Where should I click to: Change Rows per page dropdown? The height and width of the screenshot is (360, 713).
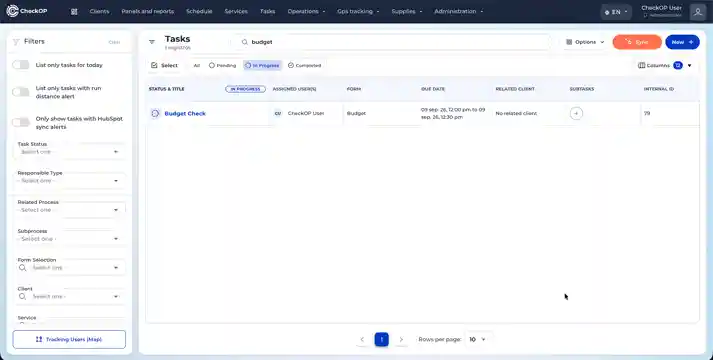tap(477, 340)
